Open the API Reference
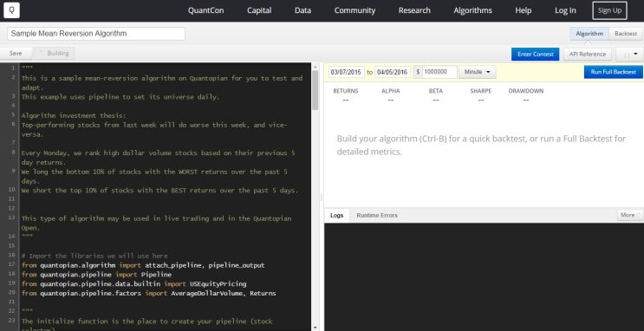The height and width of the screenshot is (331, 644). (x=588, y=54)
